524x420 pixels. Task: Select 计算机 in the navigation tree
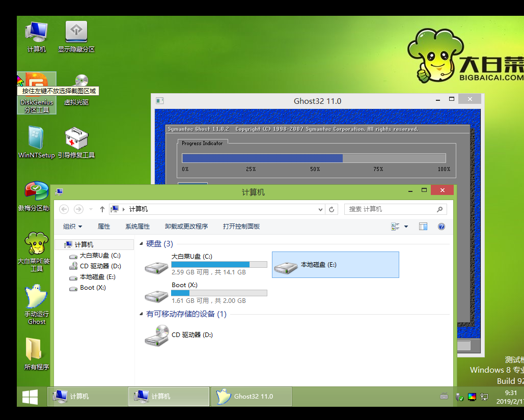[95, 244]
